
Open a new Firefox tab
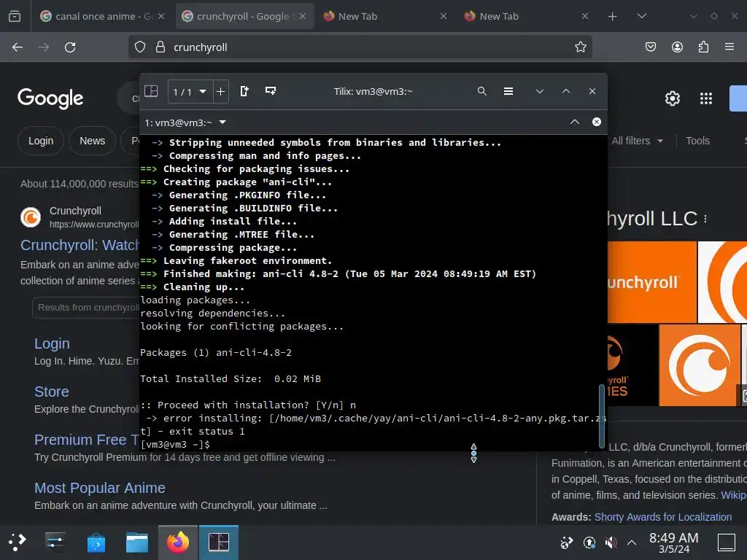point(612,16)
